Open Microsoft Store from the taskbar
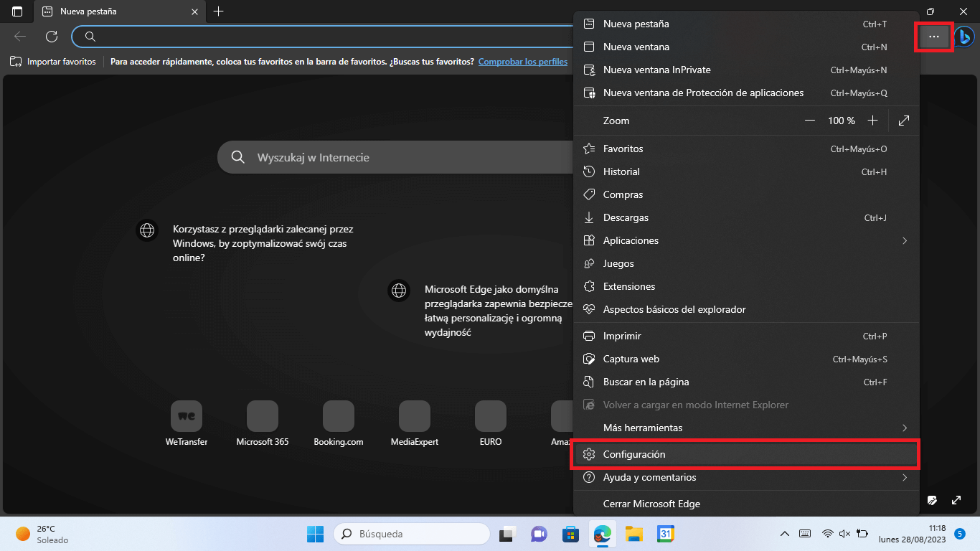 coord(570,534)
